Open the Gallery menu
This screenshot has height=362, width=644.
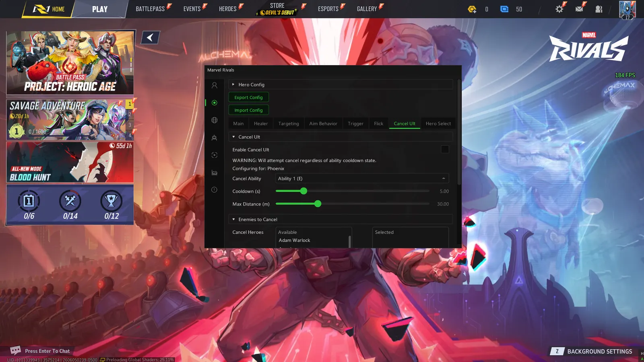(x=367, y=9)
